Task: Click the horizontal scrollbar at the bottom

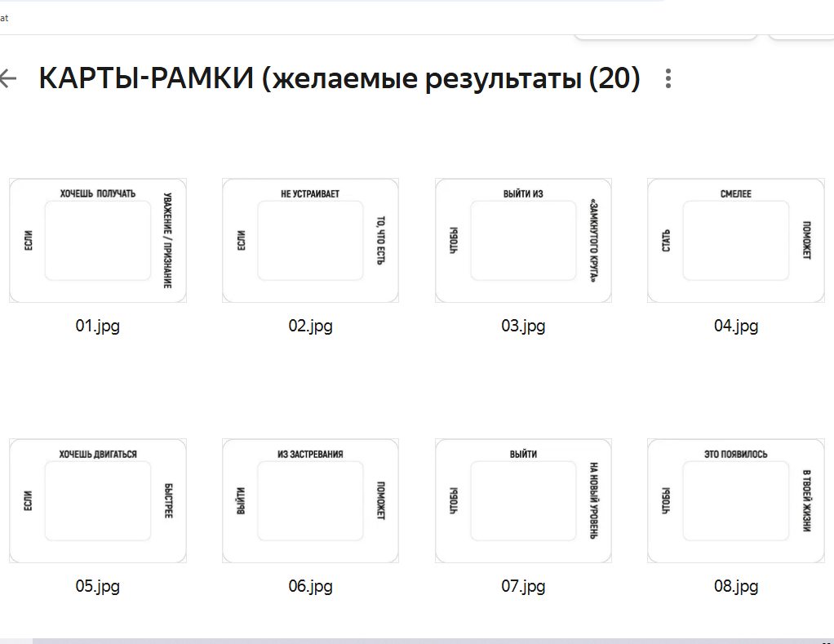Action: pyautogui.click(x=408, y=641)
